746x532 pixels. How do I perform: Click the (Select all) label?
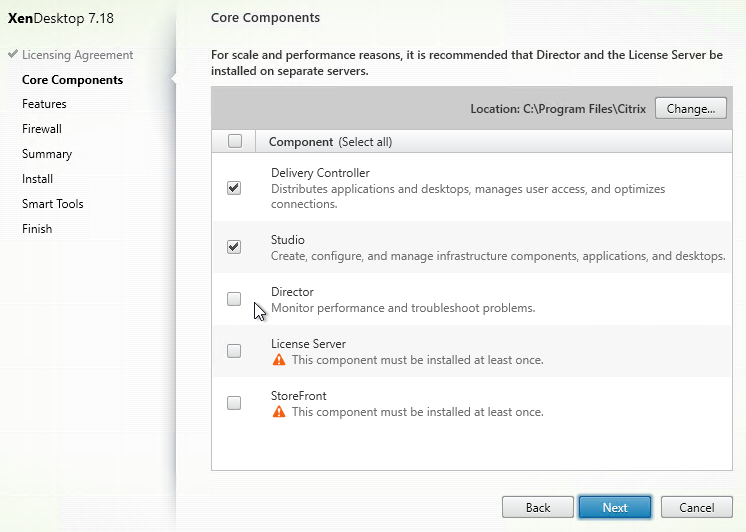pyautogui.click(x=365, y=142)
